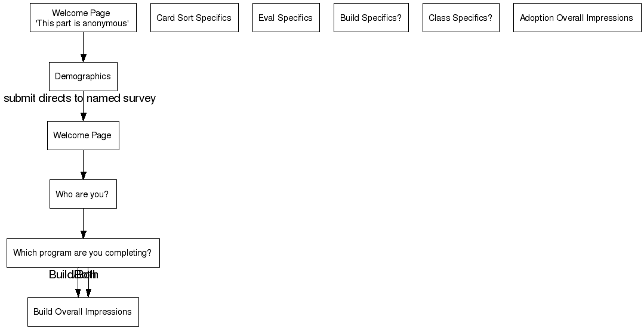The width and height of the screenshot is (644, 329).
Task: Select the Eval Specifics box
Action: [x=285, y=18]
